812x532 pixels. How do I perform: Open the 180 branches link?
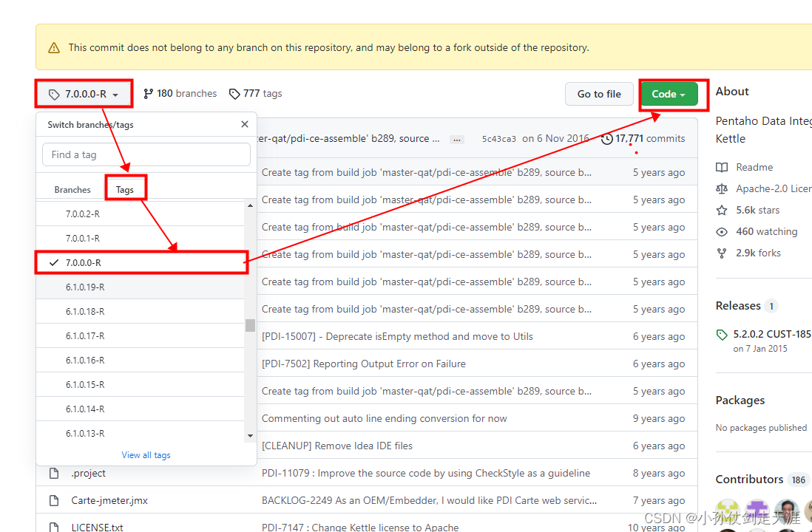click(x=180, y=94)
